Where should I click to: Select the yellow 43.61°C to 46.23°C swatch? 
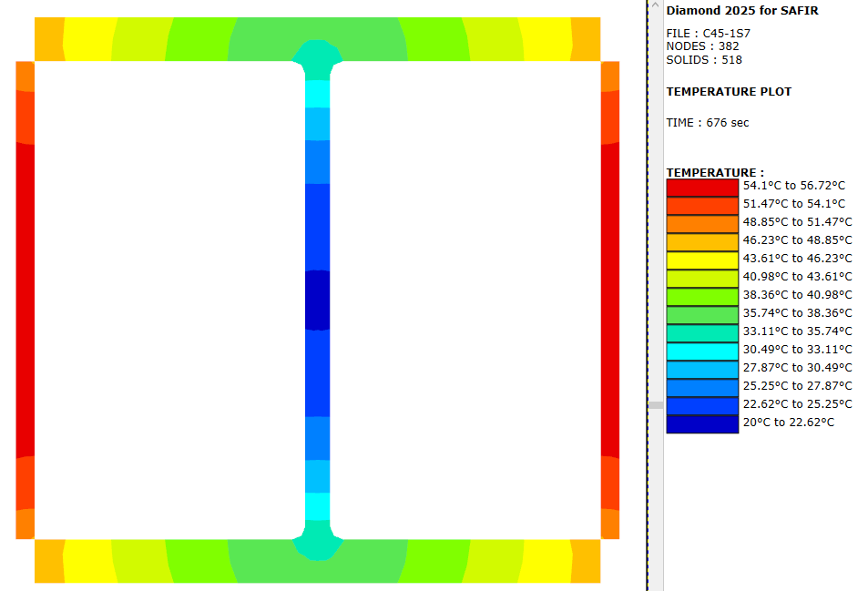click(x=701, y=260)
